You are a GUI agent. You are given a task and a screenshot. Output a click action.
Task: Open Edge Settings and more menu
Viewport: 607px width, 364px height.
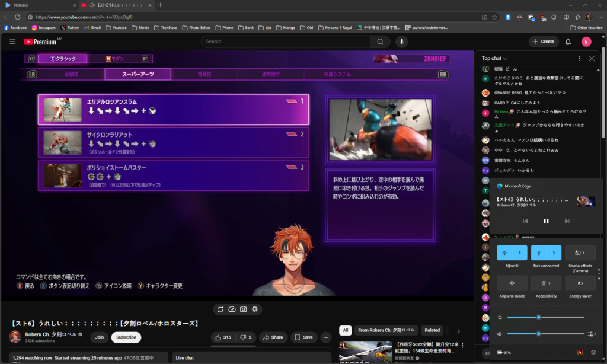[x=600, y=17]
